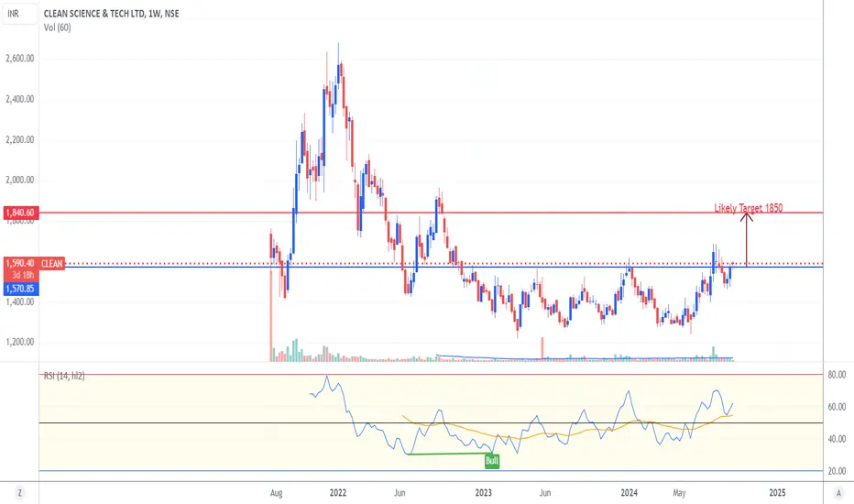Click the Z timezone button at bottom left
Viewport: 854px width, 504px height.
[19, 493]
